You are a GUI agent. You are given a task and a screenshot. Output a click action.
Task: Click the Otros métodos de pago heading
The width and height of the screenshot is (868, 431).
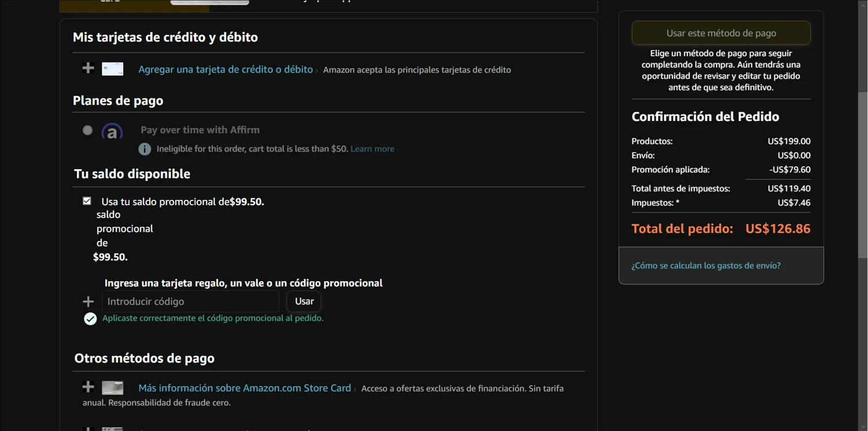[x=144, y=358]
